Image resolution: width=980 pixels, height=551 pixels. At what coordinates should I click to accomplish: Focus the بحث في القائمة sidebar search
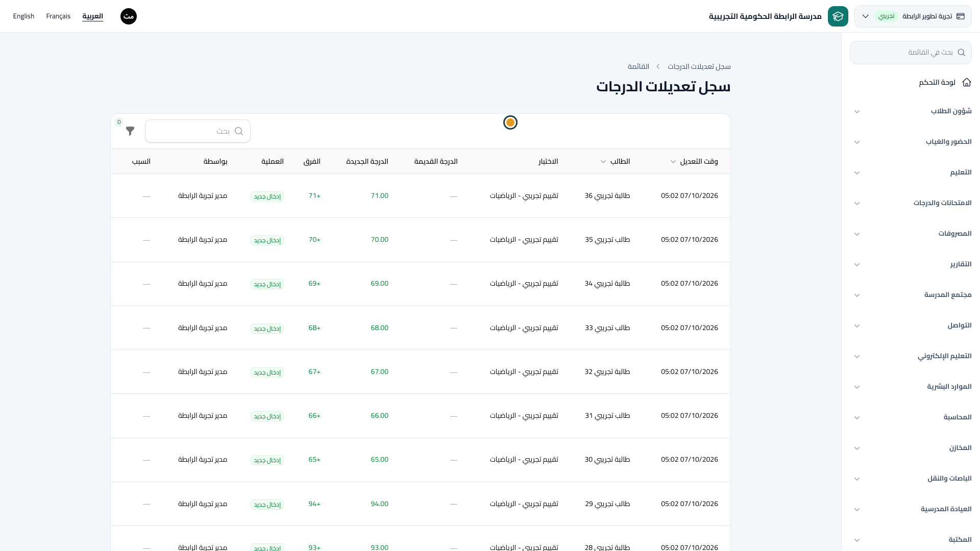tap(911, 53)
